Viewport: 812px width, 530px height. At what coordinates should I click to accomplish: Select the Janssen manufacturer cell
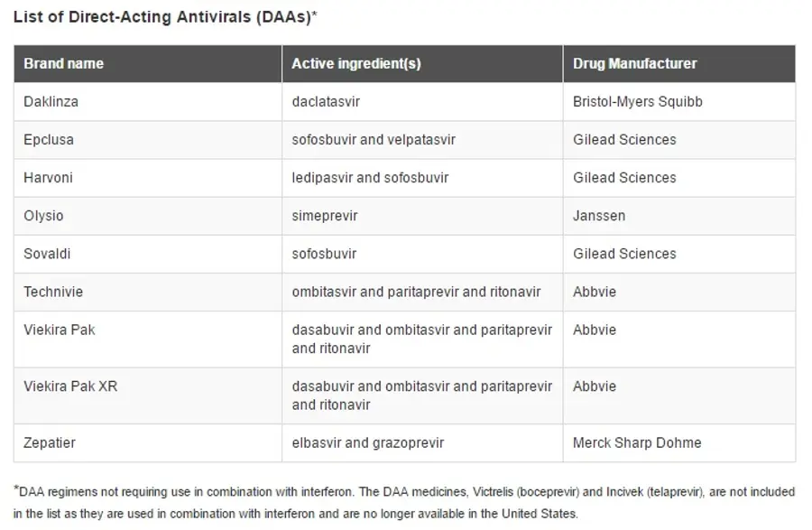coord(679,216)
